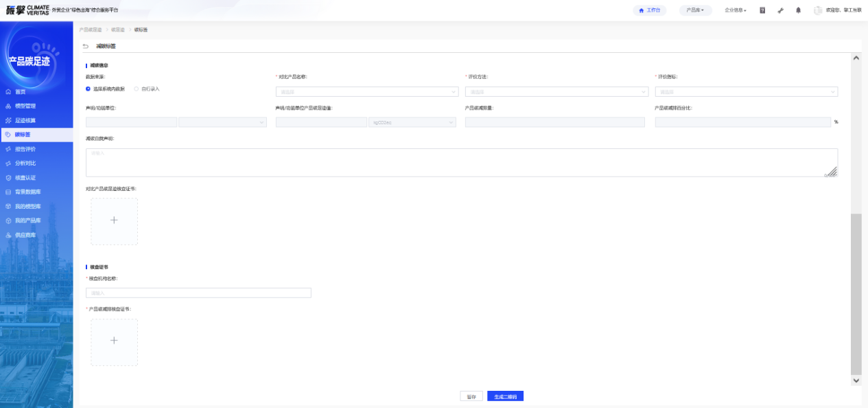This screenshot has width=868, height=408.
Task: Click plus icon under 产品碳减排核查证书
Action: point(114,341)
